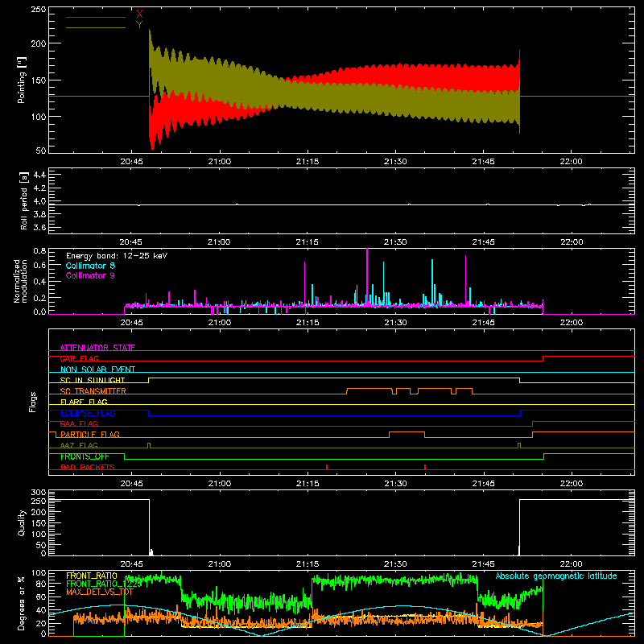Click the SC_IN_SUNLIGHT flag label
Viewport: 644px width, 644px height.
(93, 380)
